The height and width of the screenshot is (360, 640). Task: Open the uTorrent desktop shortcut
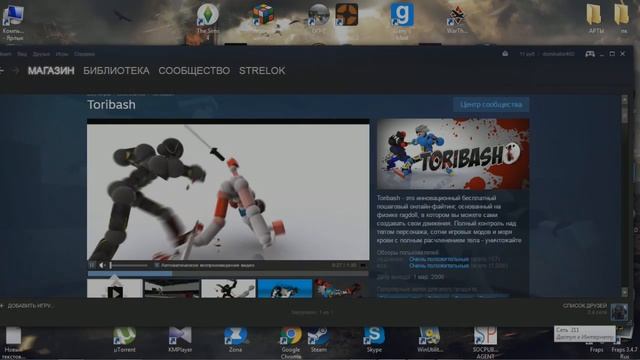(x=124, y=340)
